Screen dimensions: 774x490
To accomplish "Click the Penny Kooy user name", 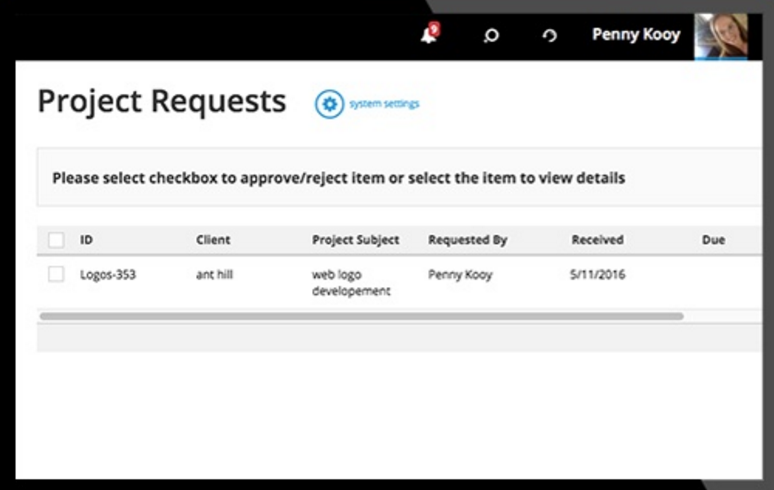I will tap(636, 35).
